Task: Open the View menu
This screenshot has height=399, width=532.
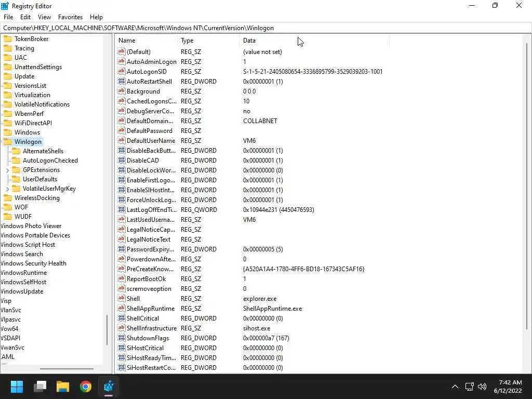Action: pos(44,17)
